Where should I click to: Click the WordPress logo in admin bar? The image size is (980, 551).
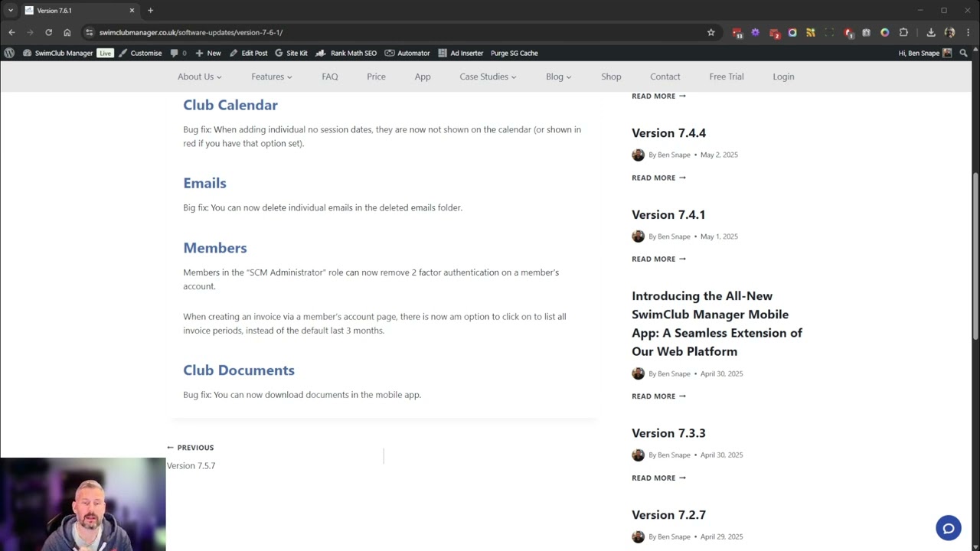click(9, 53)
